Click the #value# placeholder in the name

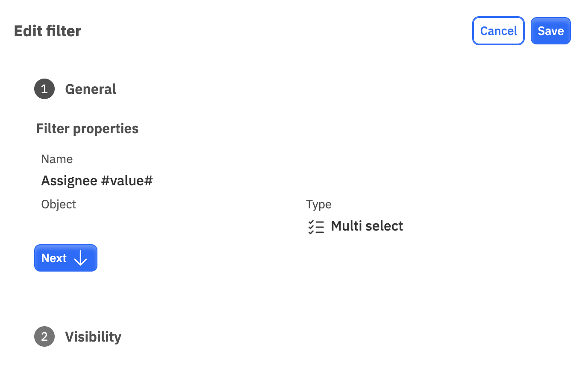[x=127, y=181]
